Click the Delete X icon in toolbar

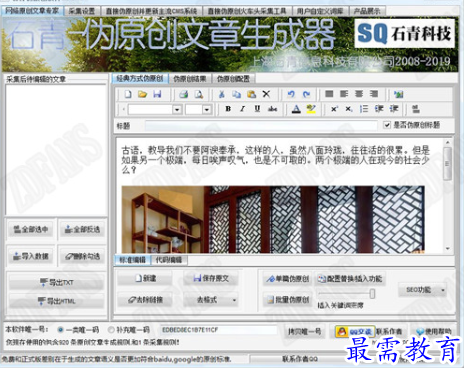[x=266, y=94]
